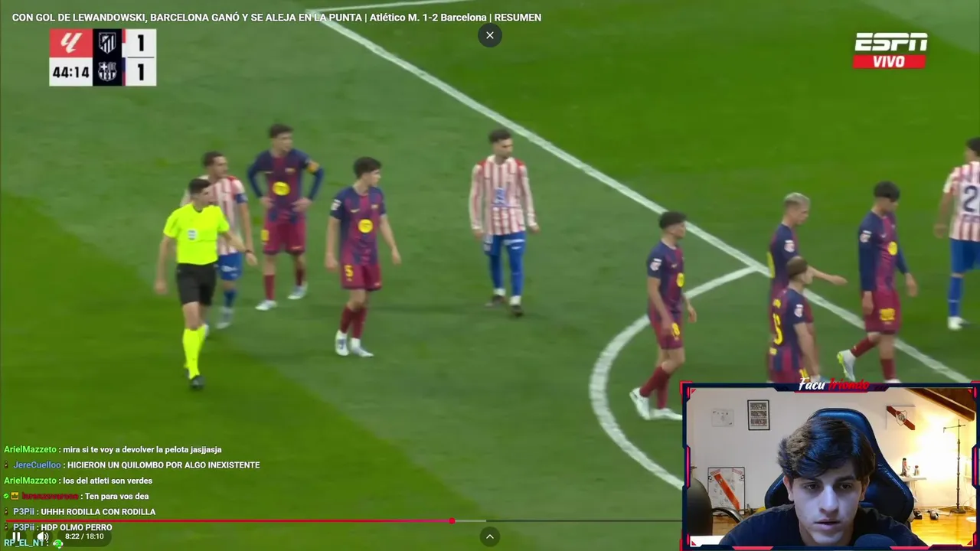Click the ESPN VIVO logo

coord(890,51)
